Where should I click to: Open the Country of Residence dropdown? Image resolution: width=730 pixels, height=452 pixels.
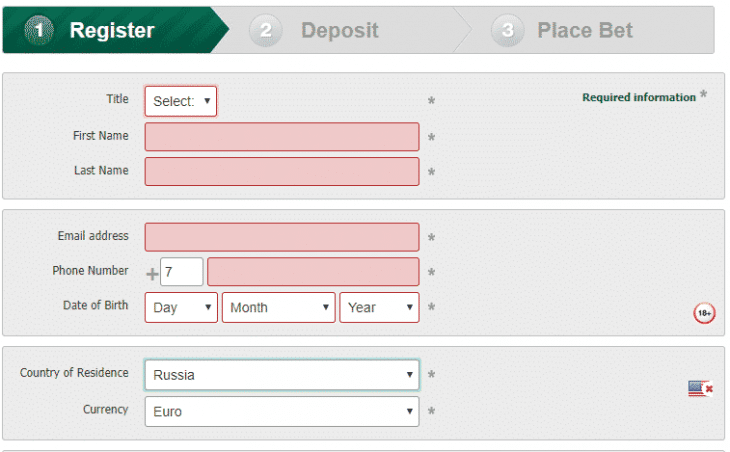click(x=282, y=375)
